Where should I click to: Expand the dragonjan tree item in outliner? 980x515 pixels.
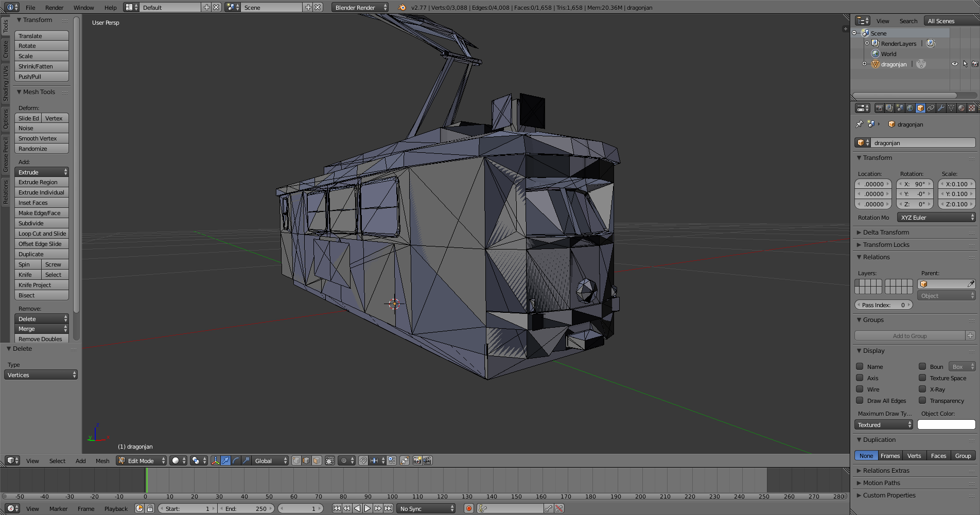pos(864,64)
